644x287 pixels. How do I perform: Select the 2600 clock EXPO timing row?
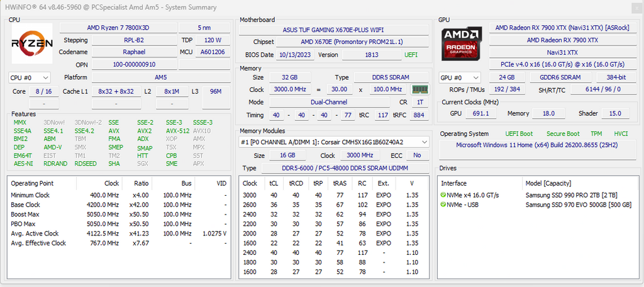[335, 205]
